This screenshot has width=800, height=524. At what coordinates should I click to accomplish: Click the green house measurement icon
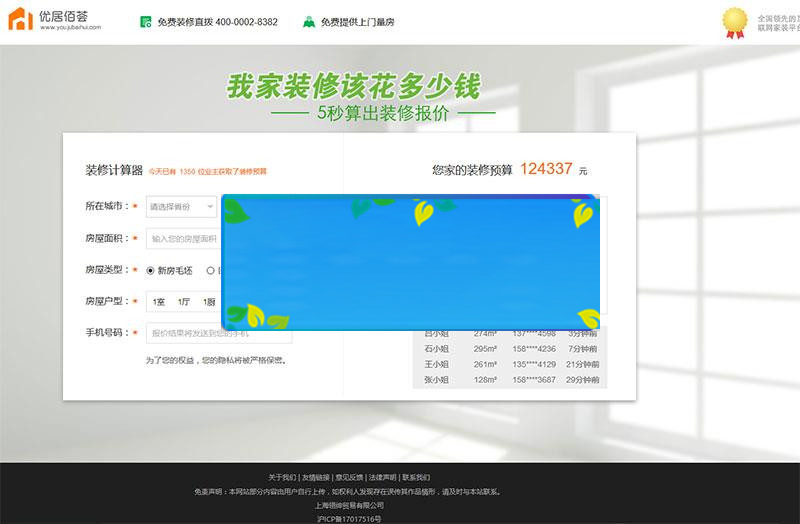click(309, 22)
